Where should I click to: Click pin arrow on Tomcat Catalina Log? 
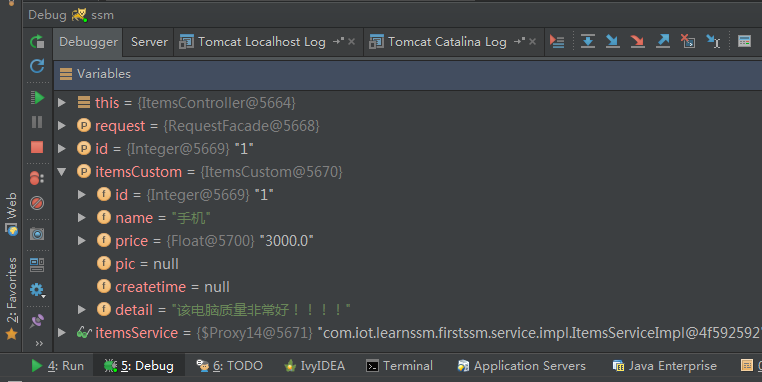[x=520, y=42]
